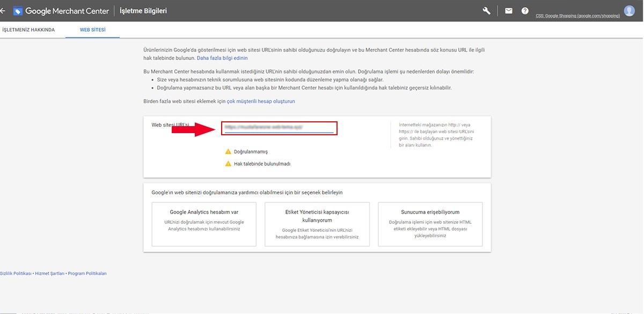Open the help question mark icon
The image size is (644, 314).
click(525, 11)
